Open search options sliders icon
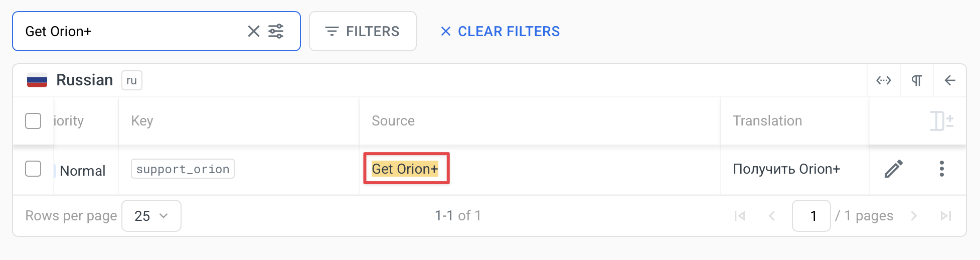The height and width of the screenshot is (260, 980). 276,32
